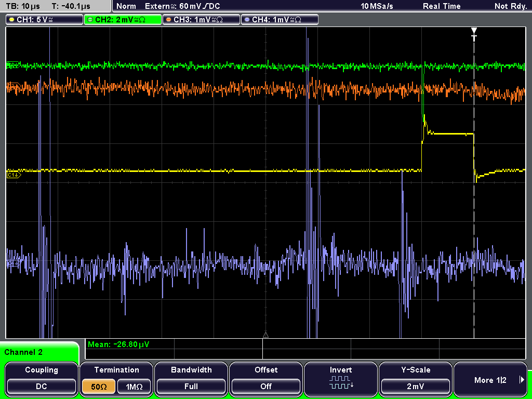
Task: Click the Channel 2 menu title
Action: point(23,352)
